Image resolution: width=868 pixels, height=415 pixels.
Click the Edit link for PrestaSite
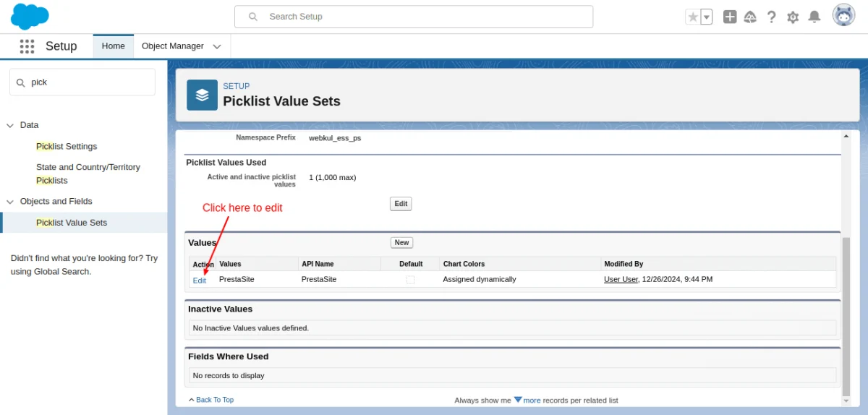point(200,280)
